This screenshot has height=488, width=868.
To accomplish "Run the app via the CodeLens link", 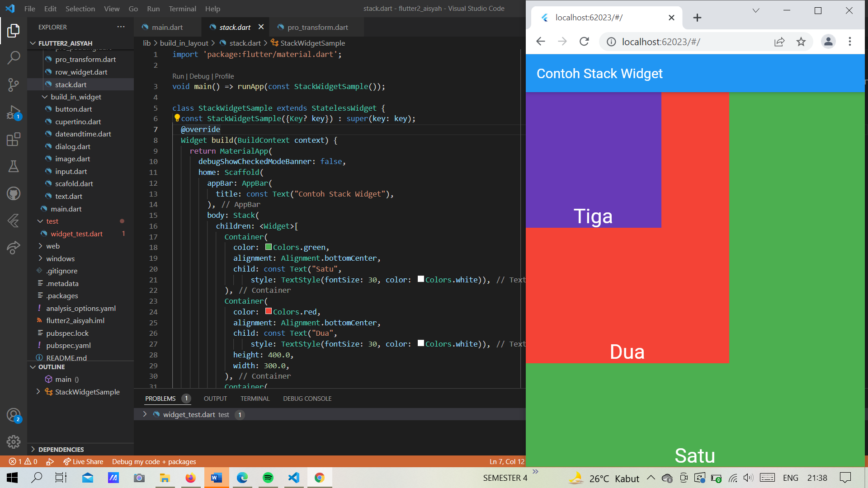I will pos(178,76).
